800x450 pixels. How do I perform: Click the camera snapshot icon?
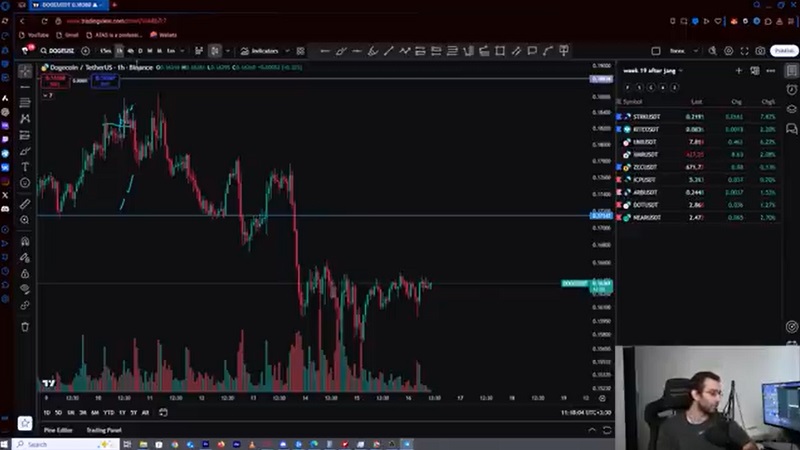[761, 50]
